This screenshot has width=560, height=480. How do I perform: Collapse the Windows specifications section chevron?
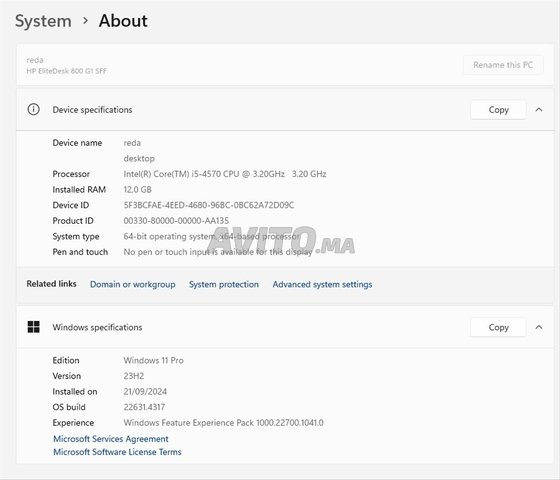tap(539, 327)
